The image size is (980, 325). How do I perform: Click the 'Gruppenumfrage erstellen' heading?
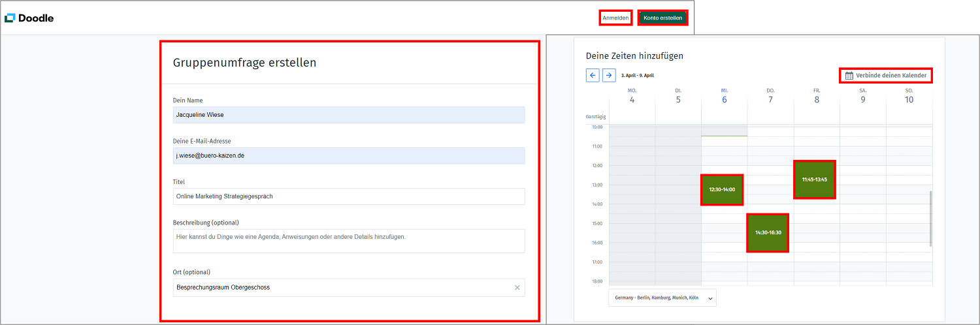[244, 63]
